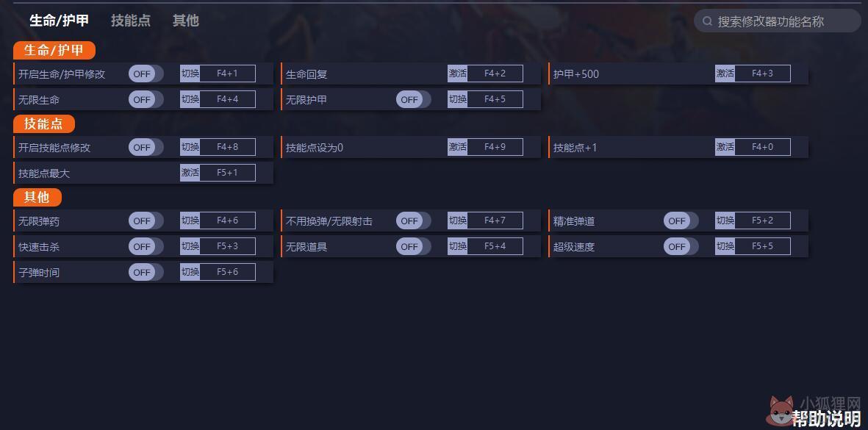Switch on 精准弹道 toggle
Viewport: 868px width, 430px height.
(681, 221)
